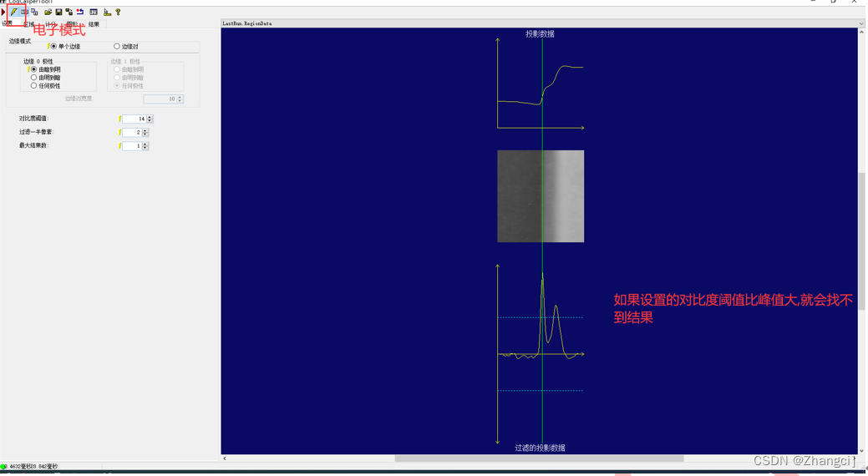Screen dimensions: 868x476
Task: Toggle electric mode lightning toolbar icon
Action: pyautogui.click(x=14, y=12)
